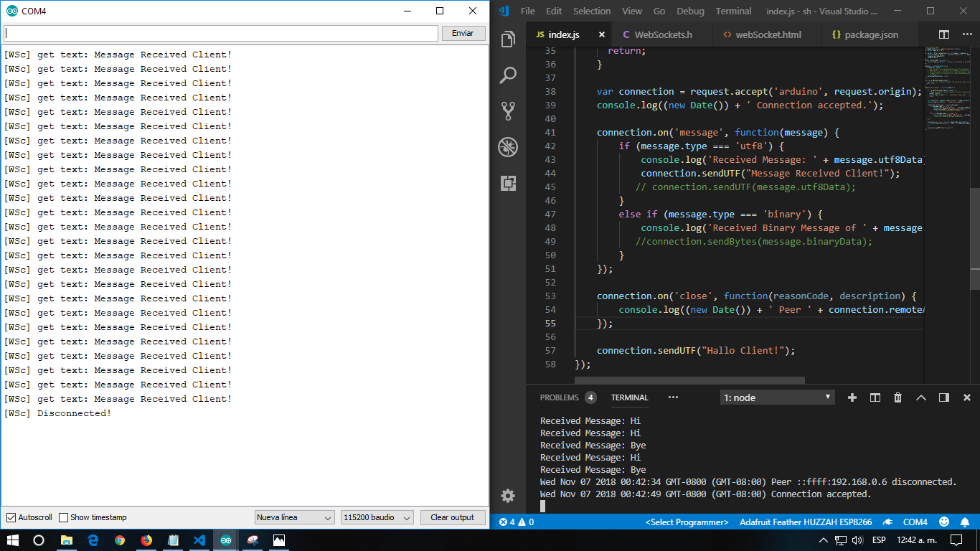Open the Search view in the activity bar
This screenshot has height=551, width=980.
point(508,75)
